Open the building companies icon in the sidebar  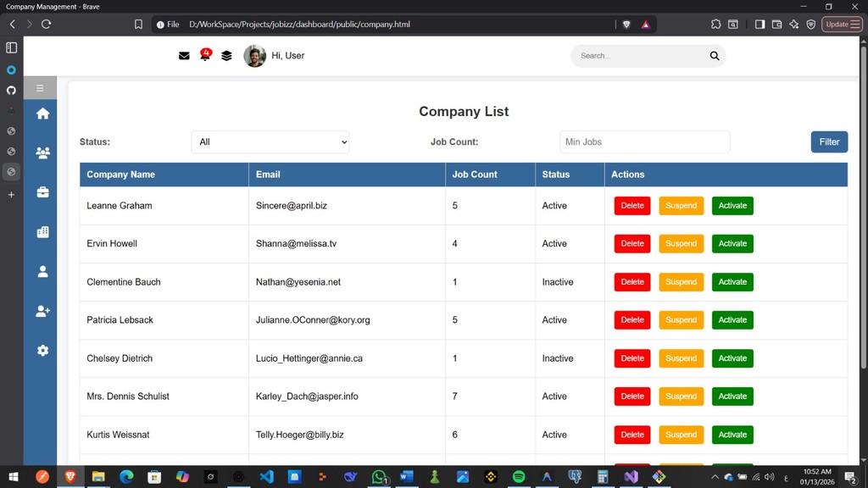point(42,232)
